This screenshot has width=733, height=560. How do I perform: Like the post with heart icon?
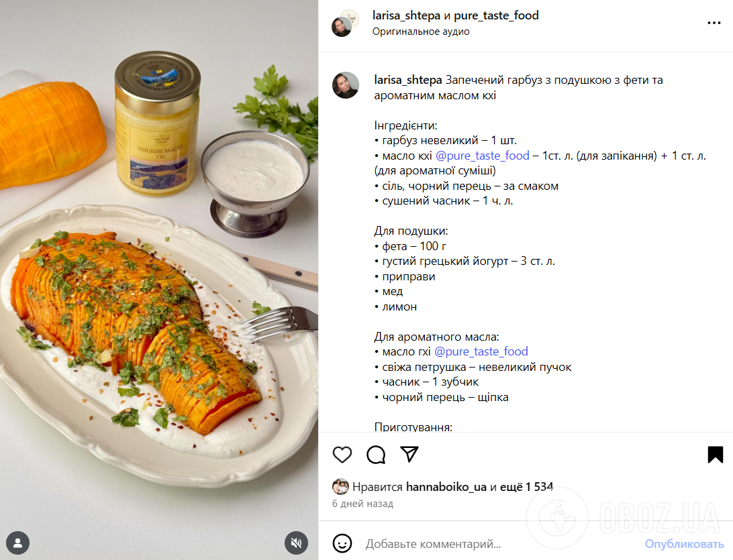tap(342, 455)
